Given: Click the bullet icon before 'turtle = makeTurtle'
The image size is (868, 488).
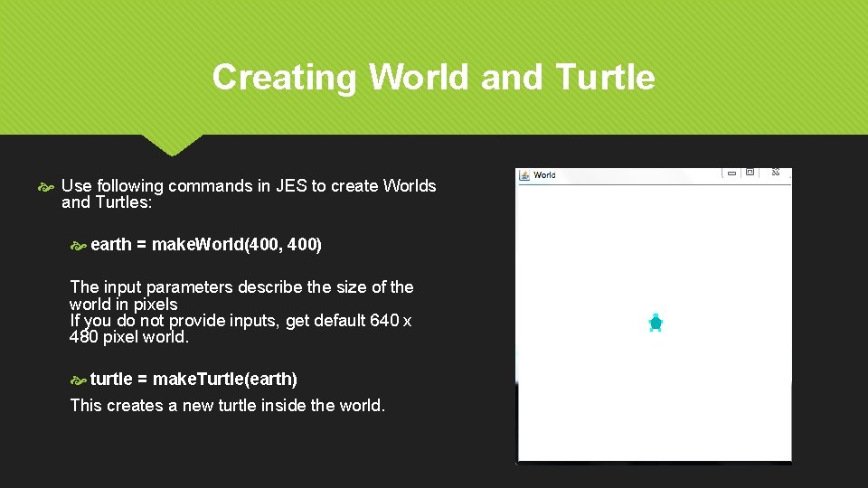Looking at the screenshot, I should [79, 380].
